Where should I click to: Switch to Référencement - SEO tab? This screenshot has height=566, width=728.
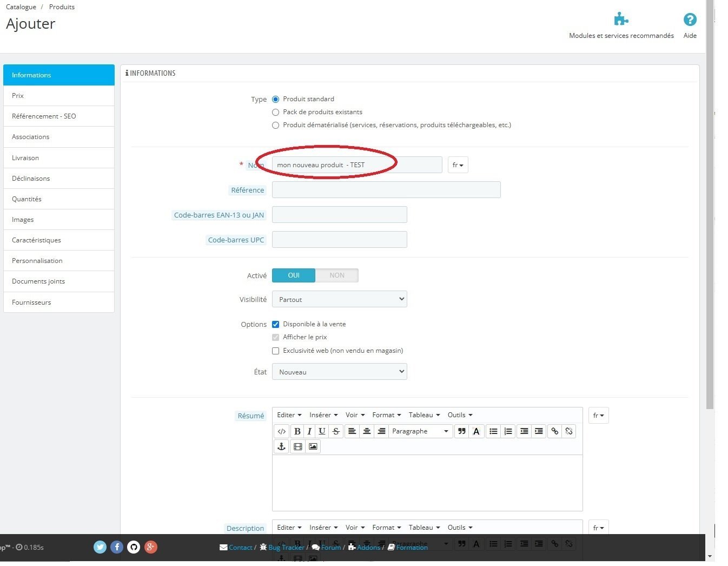click(59, 116)
